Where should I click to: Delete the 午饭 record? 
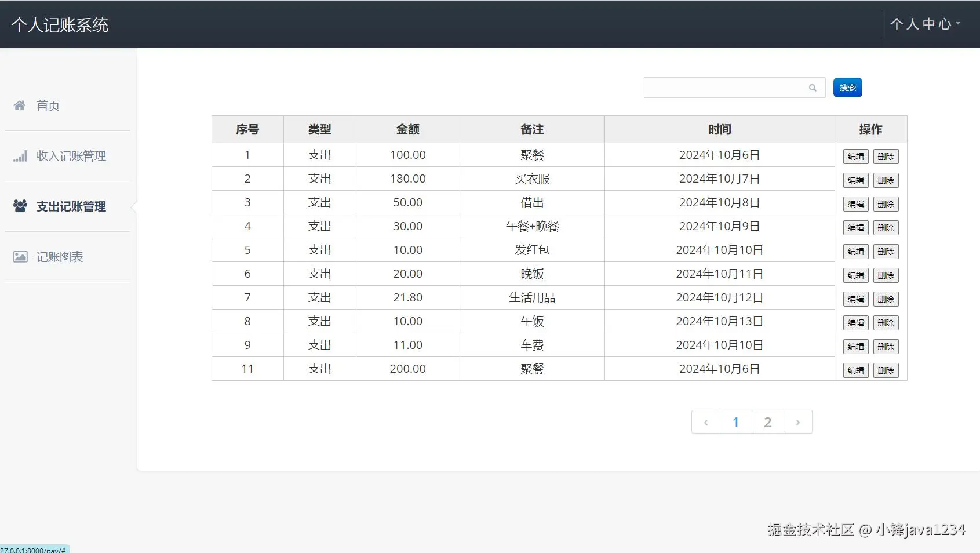[886, 323]
